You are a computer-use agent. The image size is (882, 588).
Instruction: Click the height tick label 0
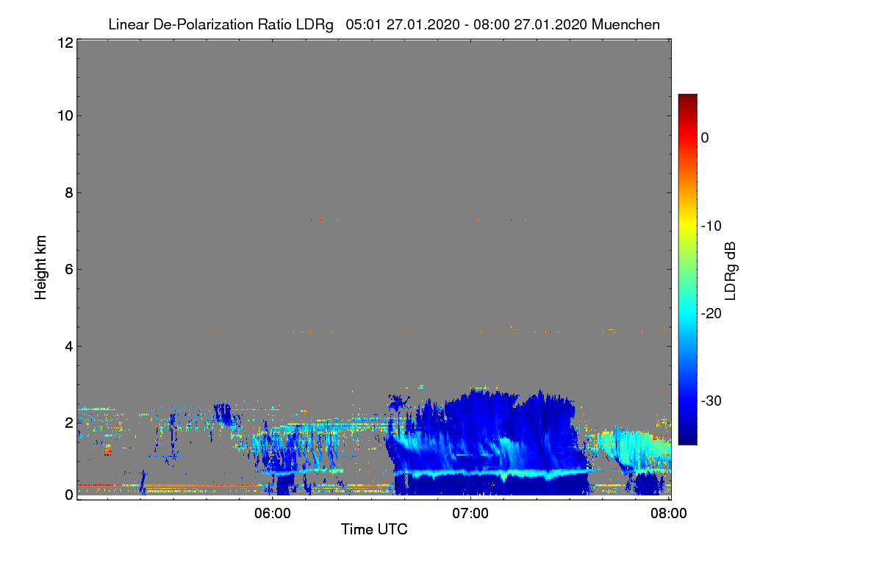click(68, 494)
